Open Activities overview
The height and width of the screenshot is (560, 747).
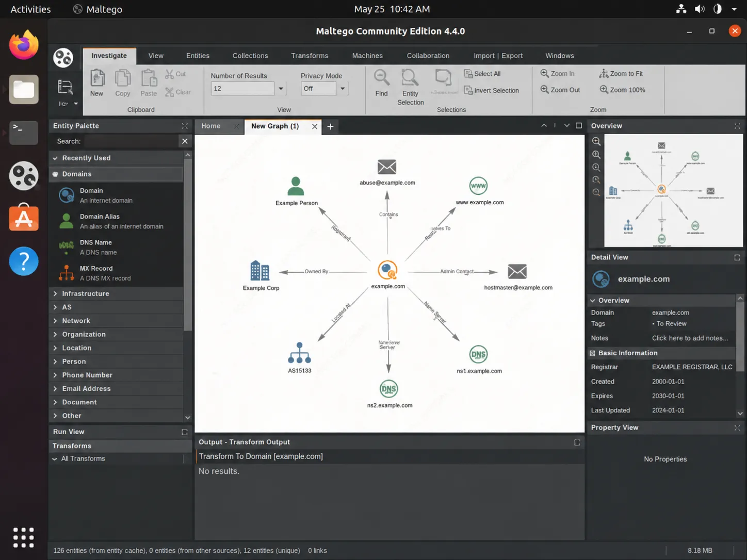pos(30,9)
